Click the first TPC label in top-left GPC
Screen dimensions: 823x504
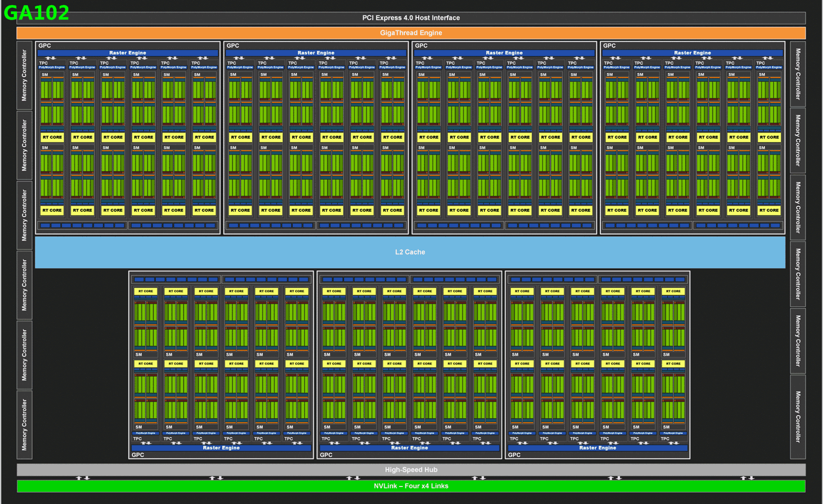point(43,63)
